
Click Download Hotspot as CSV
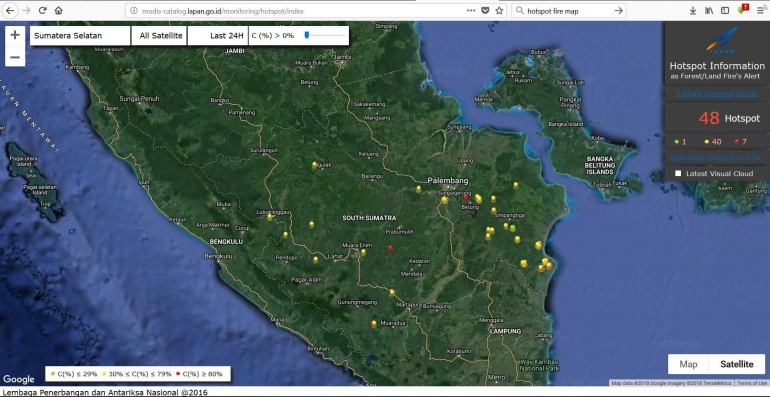[715, 157]
